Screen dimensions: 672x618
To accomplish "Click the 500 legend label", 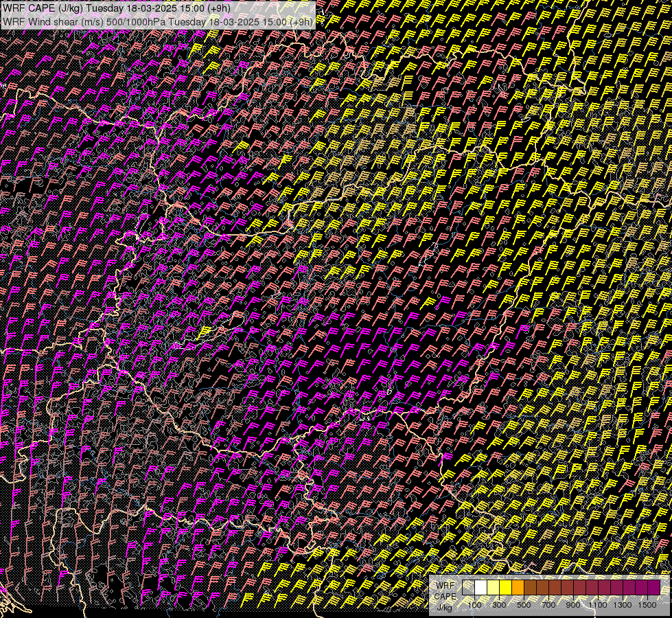I will point(524,605).
